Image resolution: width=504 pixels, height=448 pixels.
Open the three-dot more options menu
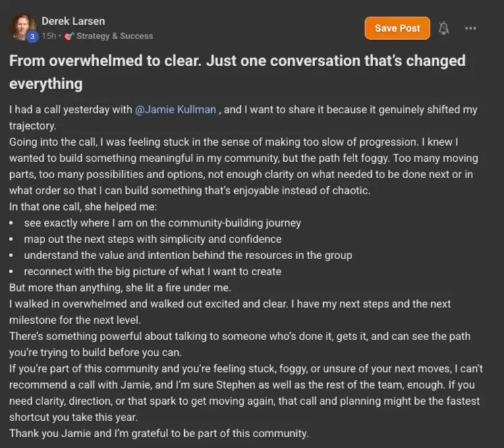pos(471,28)
